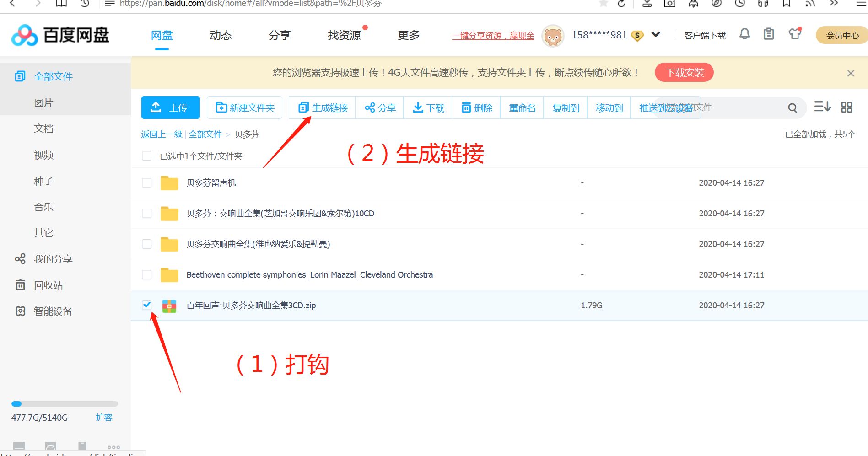868x456 pixels.
Task: Click the sort order icon
Action: pyautogui.click(x=822, y=107)
